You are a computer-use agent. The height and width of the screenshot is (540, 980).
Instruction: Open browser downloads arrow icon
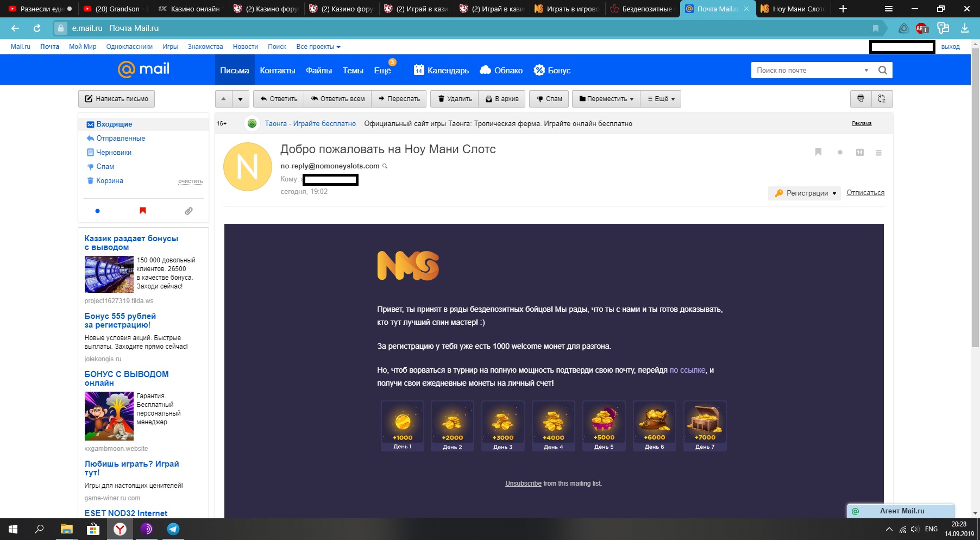pos(965,28)
